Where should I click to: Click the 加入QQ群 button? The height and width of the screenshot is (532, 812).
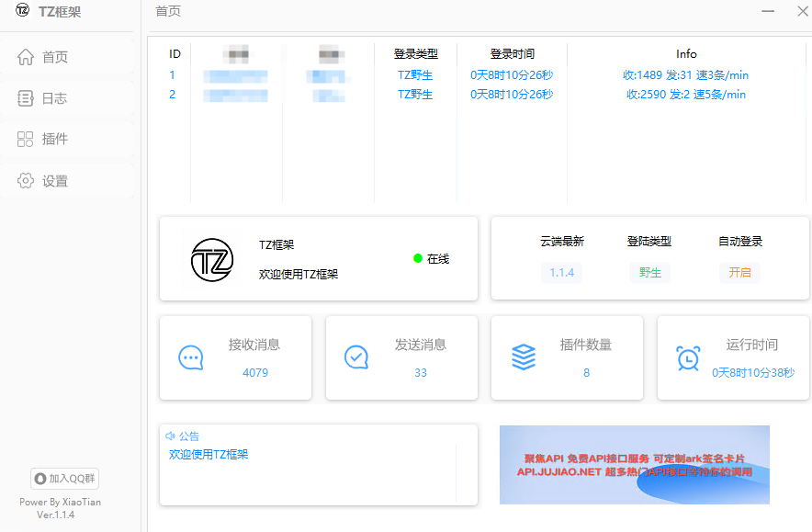coord(64,478)
